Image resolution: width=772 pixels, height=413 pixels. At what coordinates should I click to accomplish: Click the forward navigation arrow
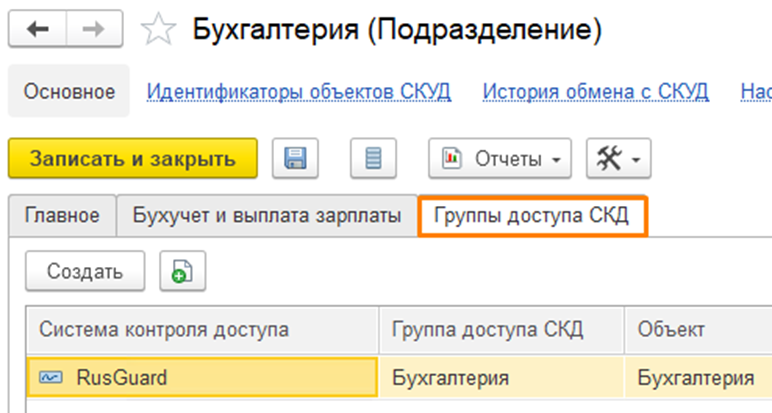[x=93, y=30]
